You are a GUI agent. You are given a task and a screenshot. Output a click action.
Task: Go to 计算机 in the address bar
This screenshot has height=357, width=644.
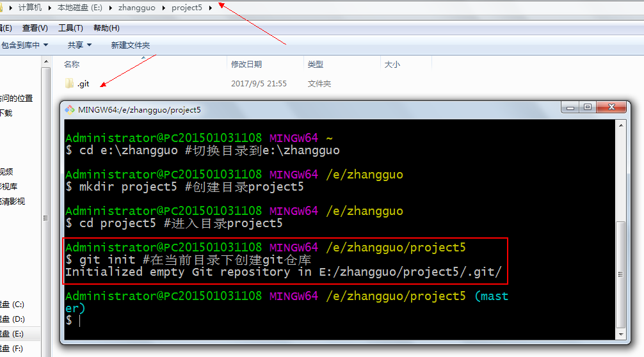tap(30, 8)
